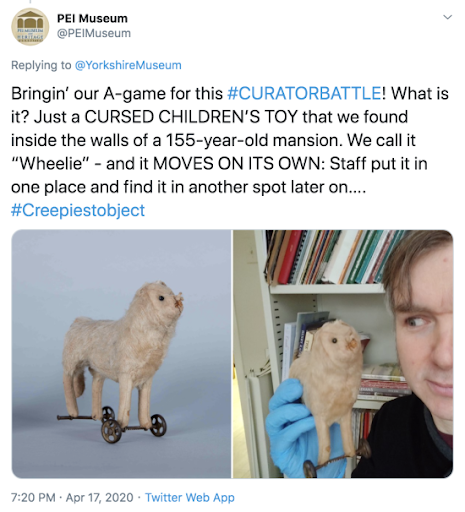Viewport: 465px width, 512px height.
Task: Click the #CURATORBATTLE hashtag
Action: [x=304, y=93]
